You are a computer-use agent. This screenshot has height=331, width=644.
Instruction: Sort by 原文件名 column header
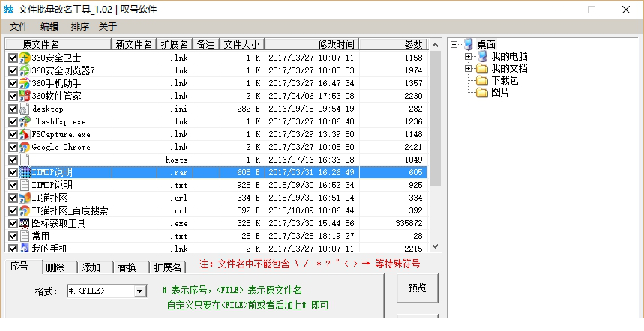point(58,44)
